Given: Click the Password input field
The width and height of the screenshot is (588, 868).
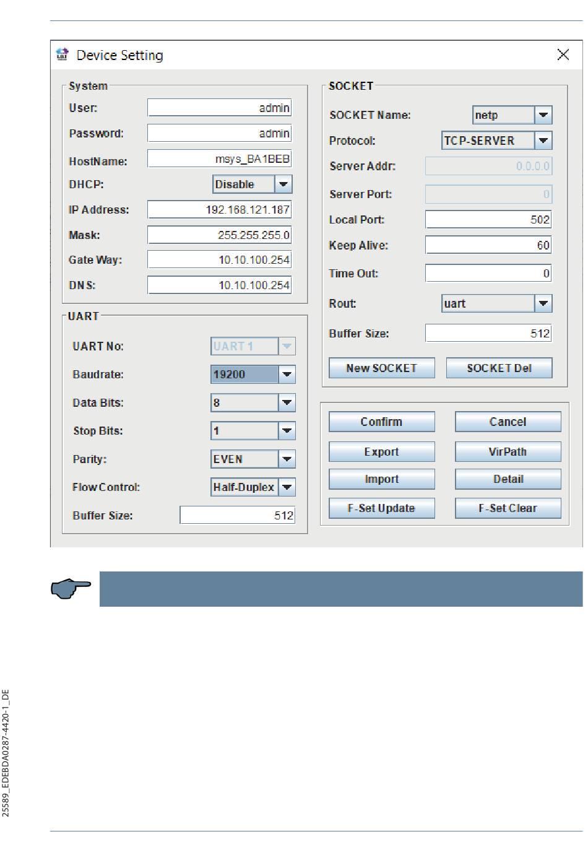Looking at the screenshot, I should click(219, 133).
